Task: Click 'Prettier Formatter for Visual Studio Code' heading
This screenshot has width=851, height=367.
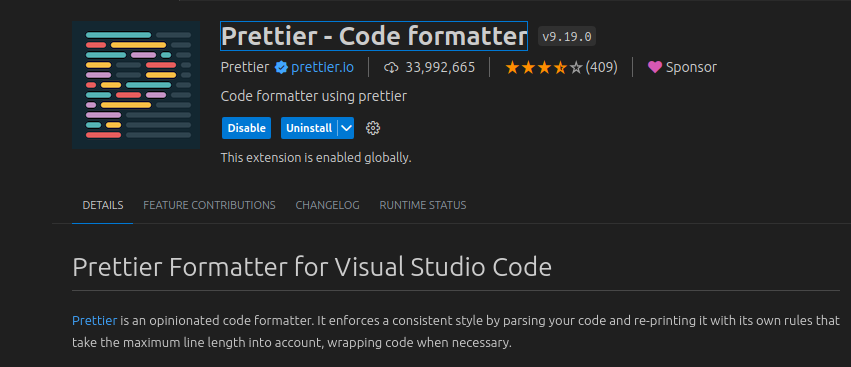Action: [x=312, y=267]
